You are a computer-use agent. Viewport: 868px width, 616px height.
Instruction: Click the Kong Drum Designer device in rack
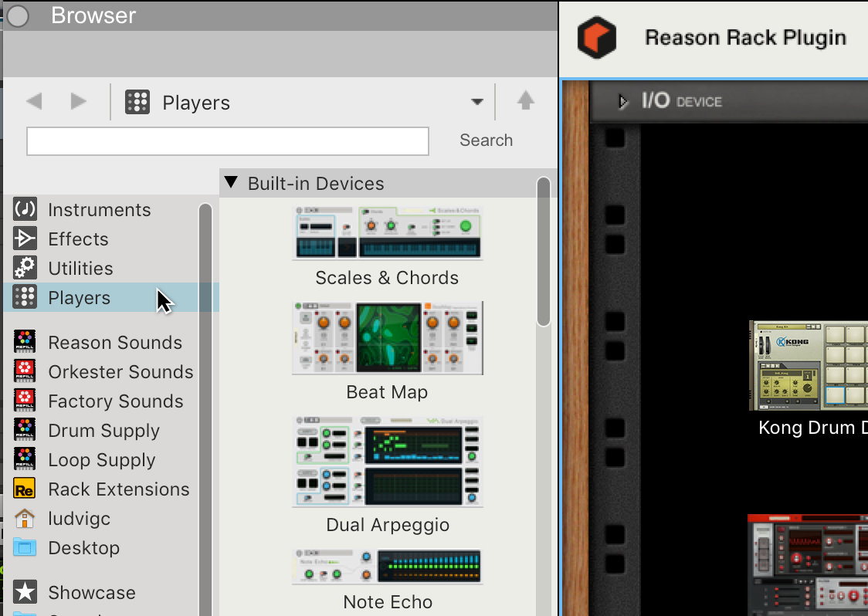pyautogui.click(x=809, y=365)
